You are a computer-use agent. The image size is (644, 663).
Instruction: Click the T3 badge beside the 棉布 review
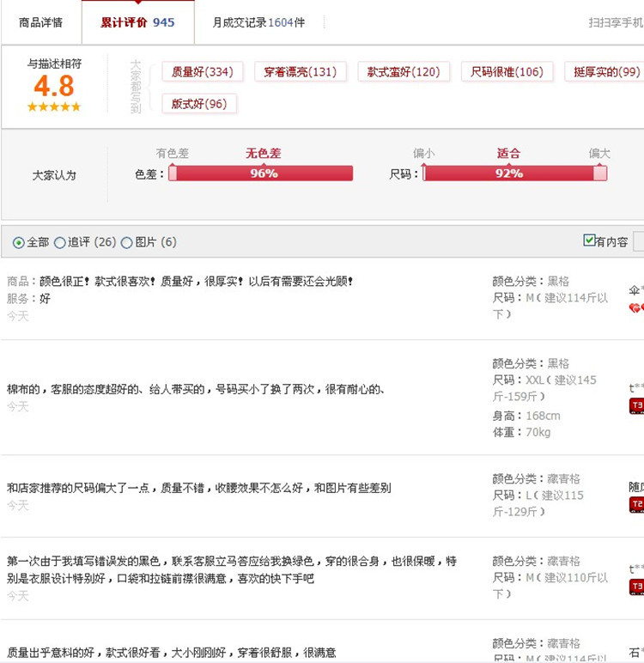tap(636, 405)
